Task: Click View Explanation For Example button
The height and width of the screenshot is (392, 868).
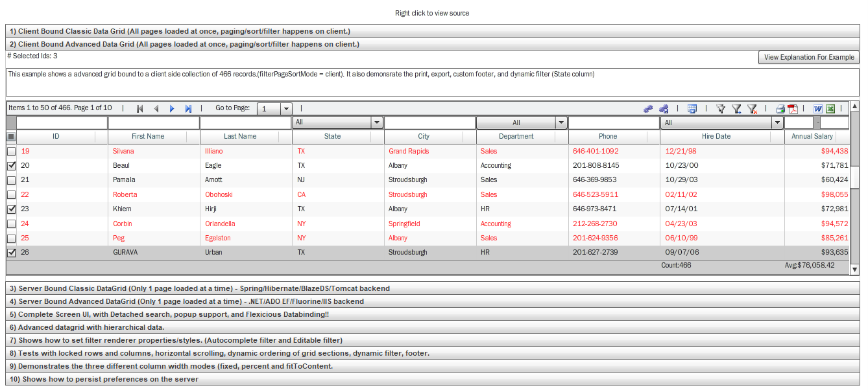Action: [809, 57]
